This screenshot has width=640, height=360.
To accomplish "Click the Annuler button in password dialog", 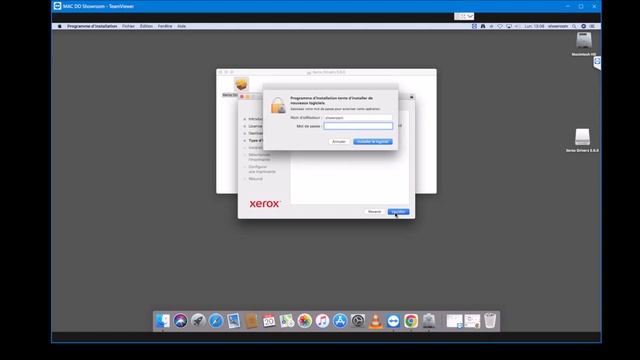I will [339, 142].
